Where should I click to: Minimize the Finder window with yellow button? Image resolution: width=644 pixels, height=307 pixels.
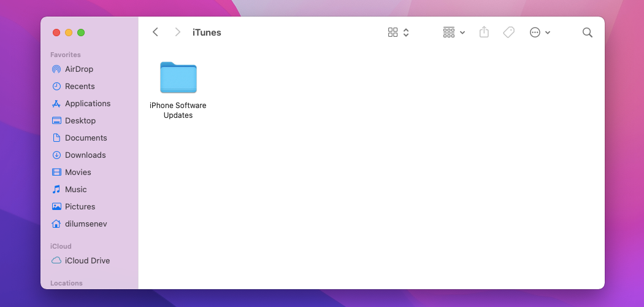(69, 33)
